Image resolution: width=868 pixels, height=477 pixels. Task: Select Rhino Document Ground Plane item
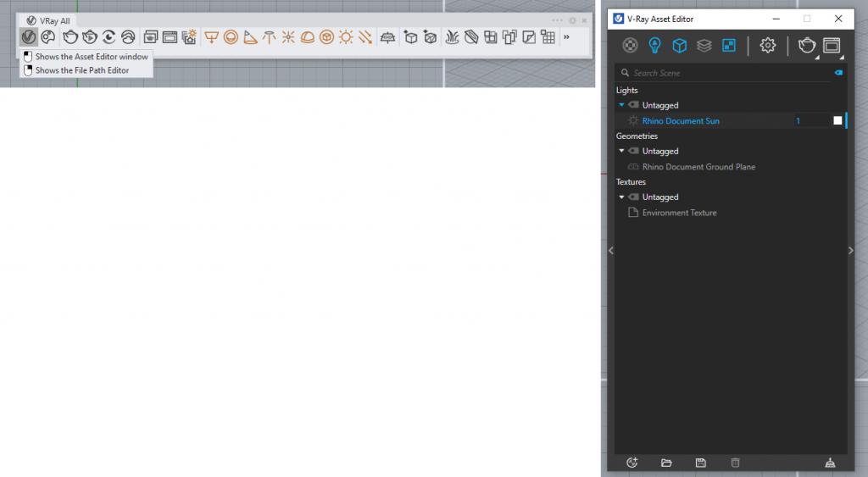coord(698,167)
